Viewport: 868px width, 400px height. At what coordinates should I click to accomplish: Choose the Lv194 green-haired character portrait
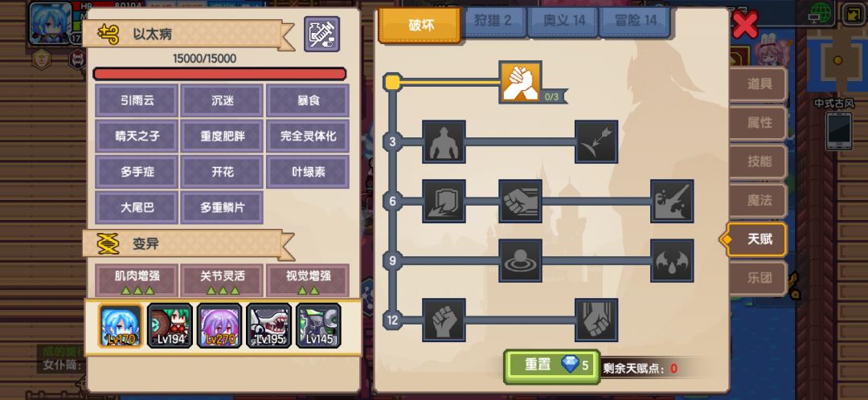coord(170,325)
